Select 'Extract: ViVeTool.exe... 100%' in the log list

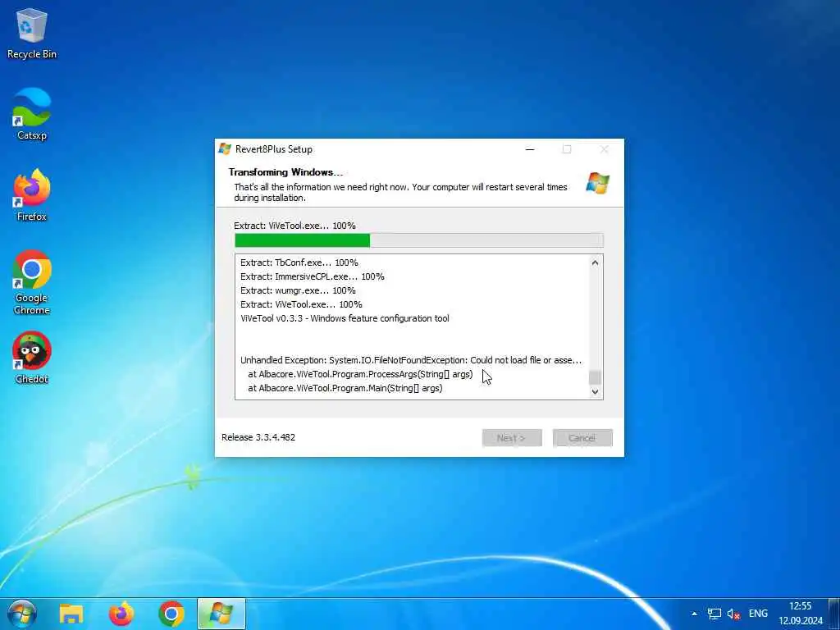point(301,304)
